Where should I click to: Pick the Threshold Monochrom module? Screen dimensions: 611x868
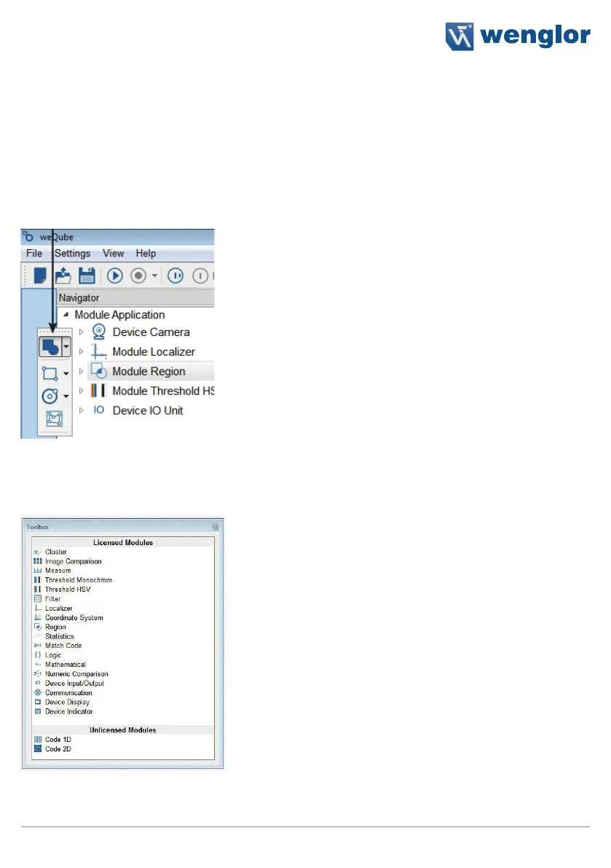pyautogui.click(x=79, y=580)
